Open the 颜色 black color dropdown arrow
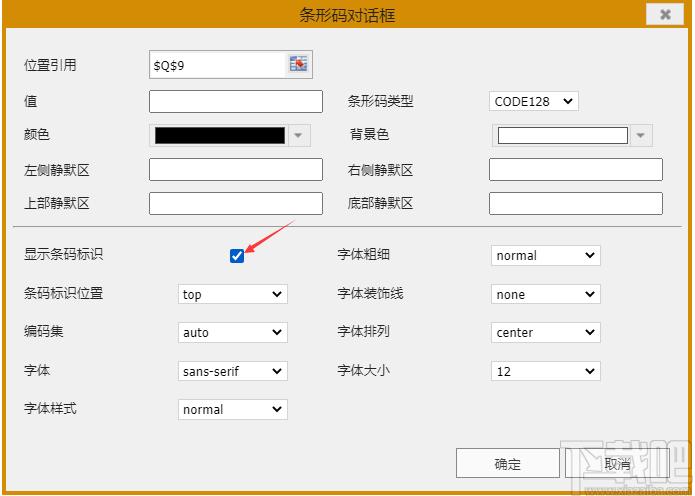Viewport: 695px width, 496px height. [x=298, y=135]
